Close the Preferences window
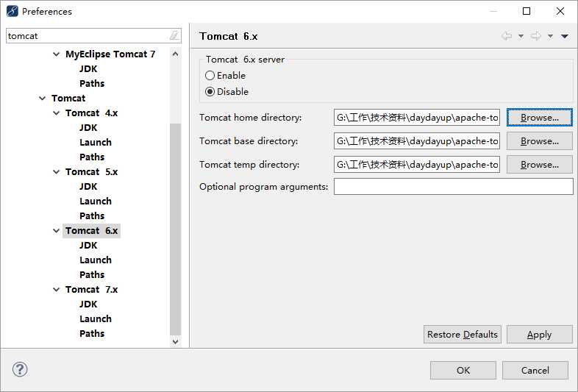578x392 pixels. (x=560, y=11)
